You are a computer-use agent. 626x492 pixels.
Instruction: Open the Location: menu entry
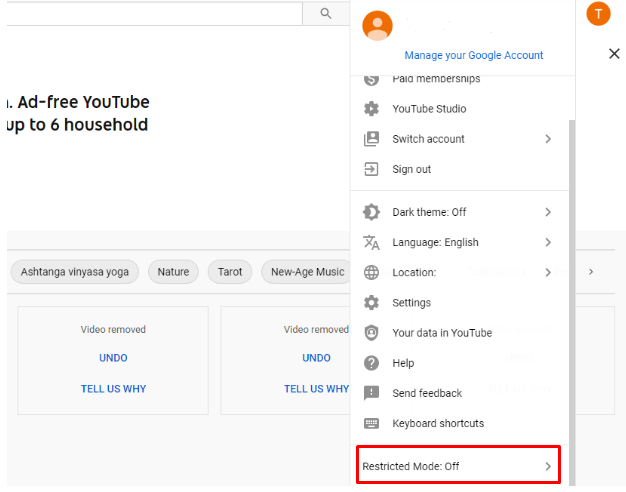tap(460, 272)
